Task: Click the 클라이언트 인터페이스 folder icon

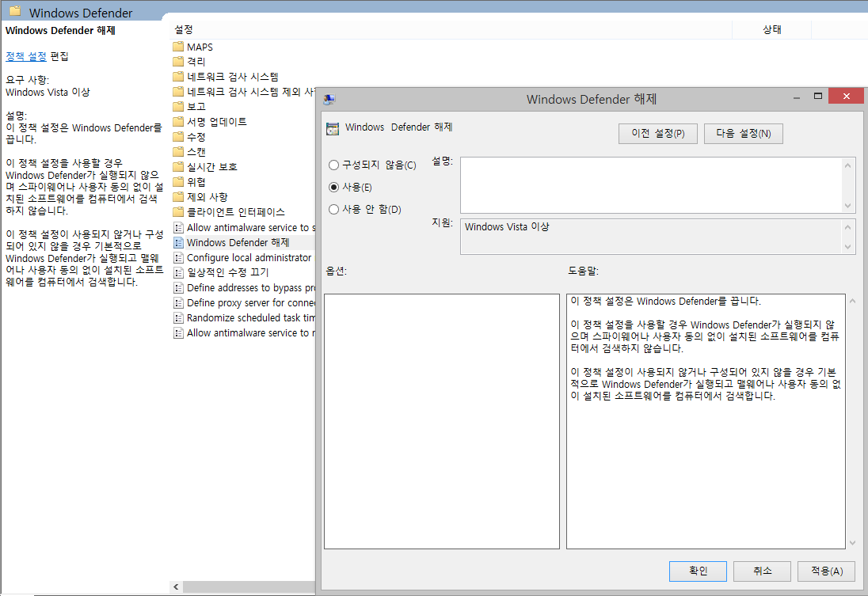Action: point(177,212)
